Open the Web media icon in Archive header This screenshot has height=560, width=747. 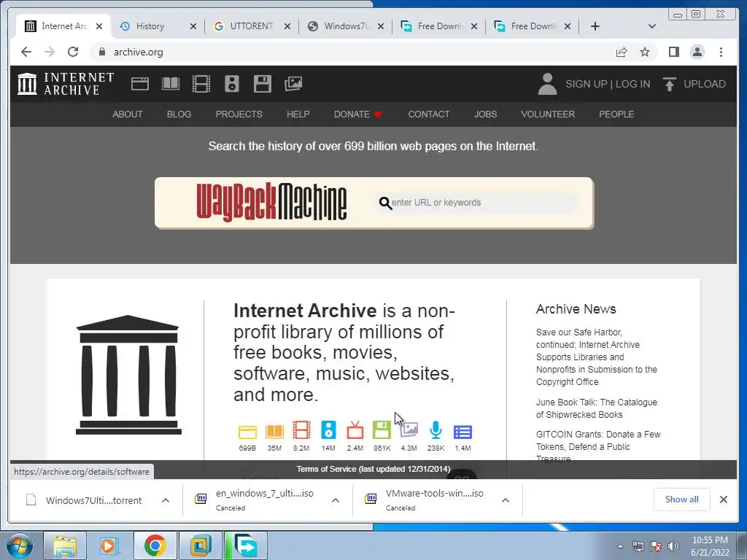pos(140,84)
